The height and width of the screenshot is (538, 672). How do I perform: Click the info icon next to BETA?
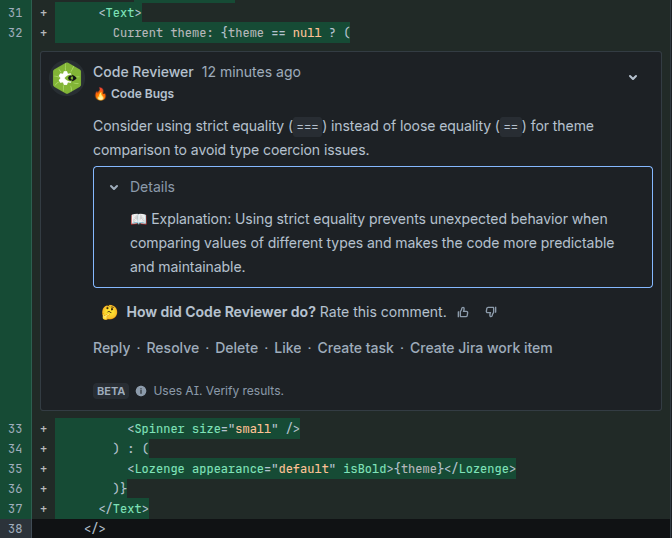tap(141, 391)
